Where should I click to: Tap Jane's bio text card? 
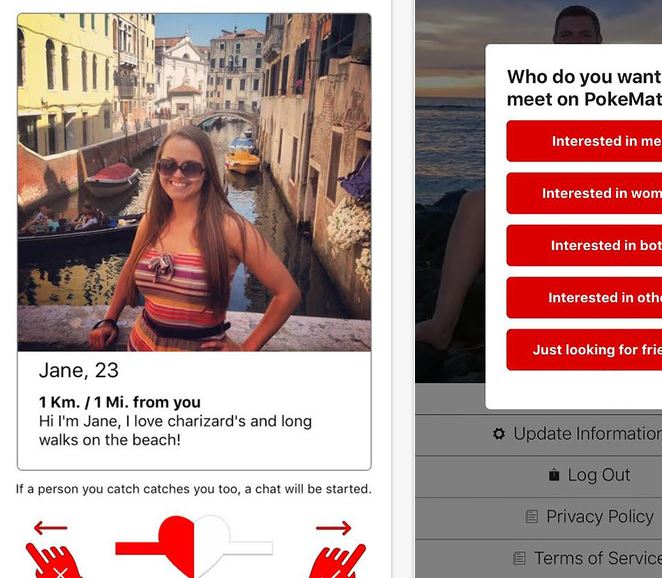point(194,410)
